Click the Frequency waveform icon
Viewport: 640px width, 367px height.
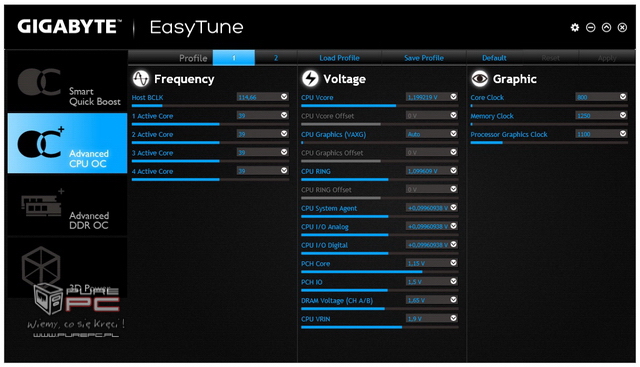coord(141,78)
